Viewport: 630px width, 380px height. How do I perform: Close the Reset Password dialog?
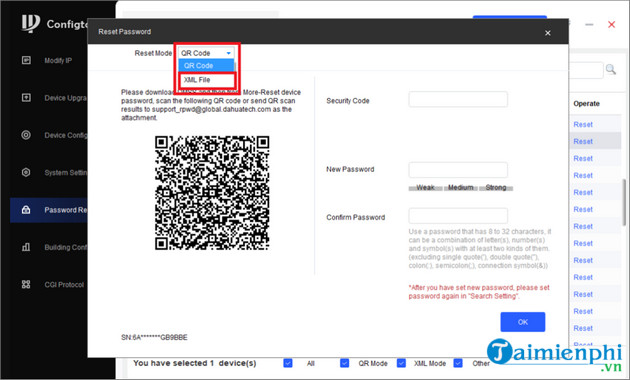548,33
